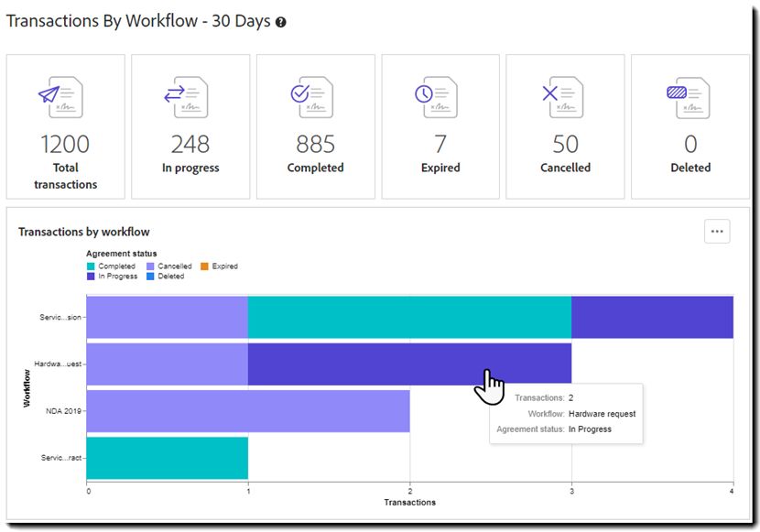Click the Expired clock document icon
The image size is (760, 532).
point(436,97)
